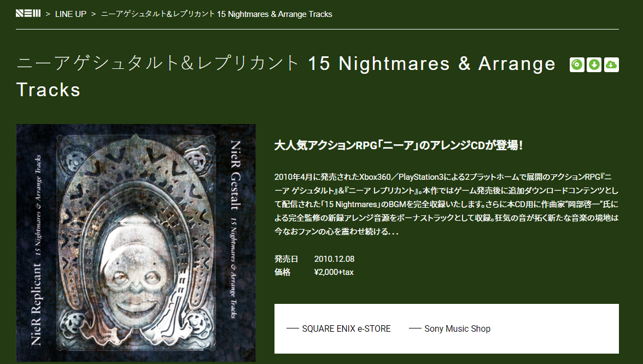Open the SQUARE ENIX e-STORE link
Image resolution: width=643 pixels, height=364 pixels.
(346, 329)
